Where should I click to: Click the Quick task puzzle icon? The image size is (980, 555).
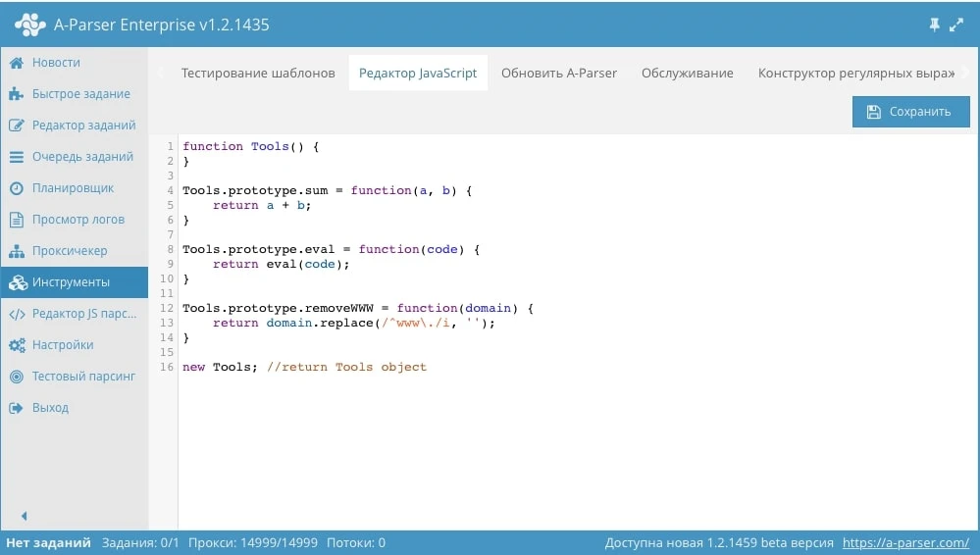[16, 94]
